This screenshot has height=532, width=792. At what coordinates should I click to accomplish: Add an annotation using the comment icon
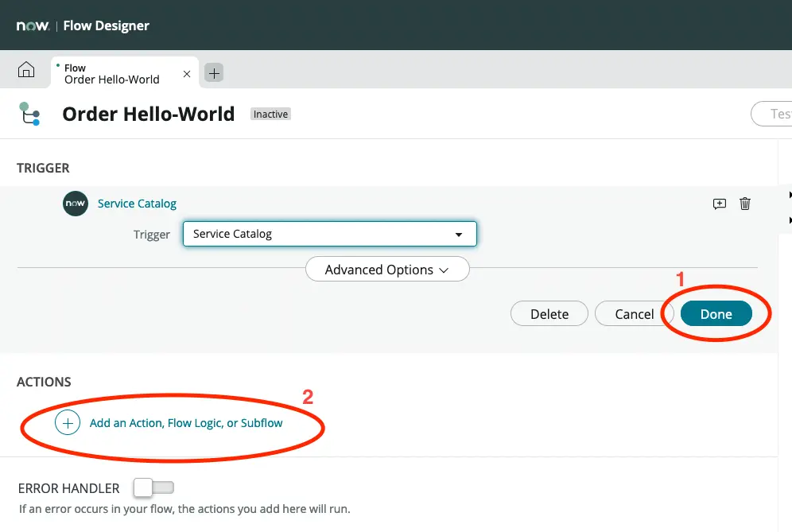[719, 204]
